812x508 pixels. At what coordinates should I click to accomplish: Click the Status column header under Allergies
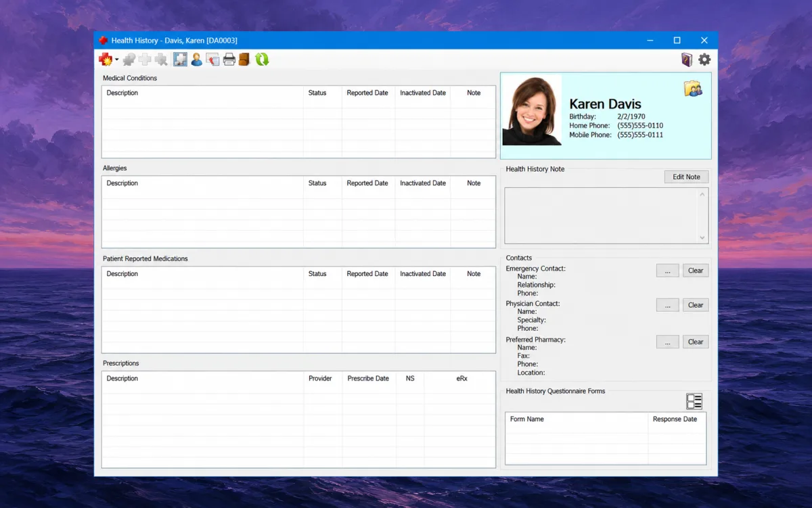[322, 183]
